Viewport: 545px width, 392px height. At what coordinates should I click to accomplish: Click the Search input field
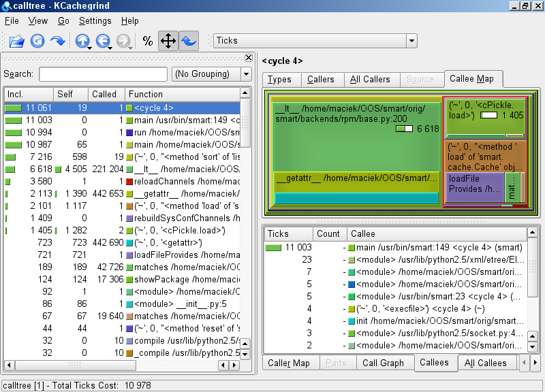(102, 73)
